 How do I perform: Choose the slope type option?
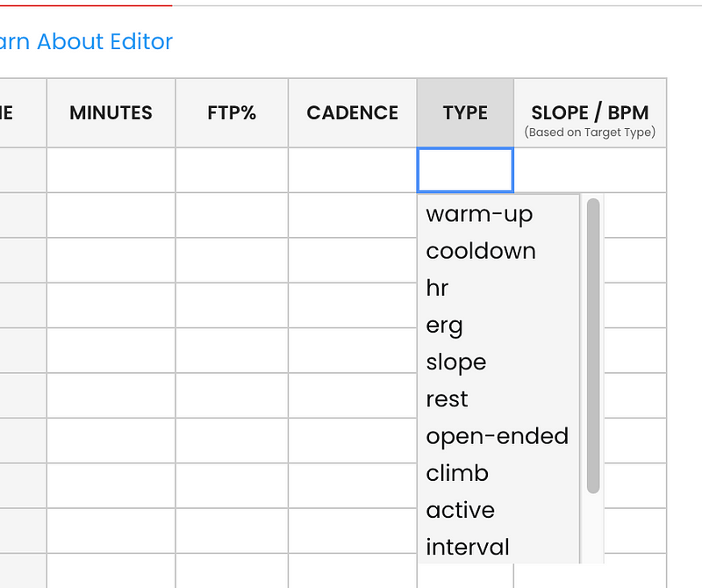(455, 362)
